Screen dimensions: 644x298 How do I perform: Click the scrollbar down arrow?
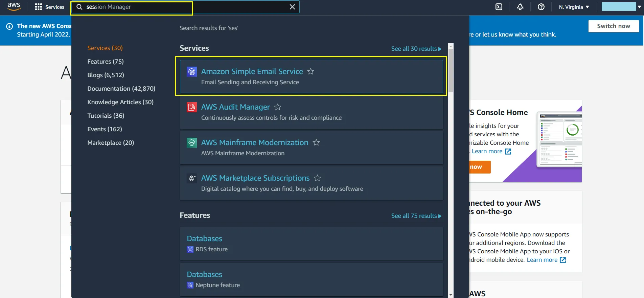[451, 295]
